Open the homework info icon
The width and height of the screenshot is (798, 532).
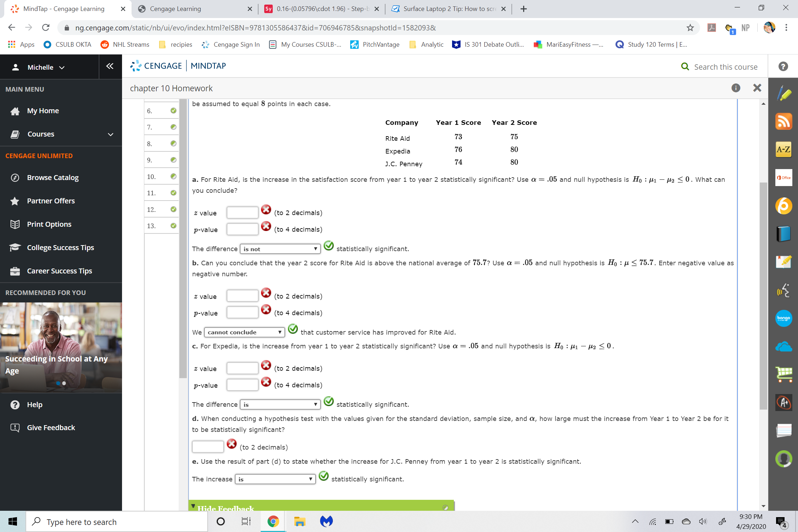point(736,88)
